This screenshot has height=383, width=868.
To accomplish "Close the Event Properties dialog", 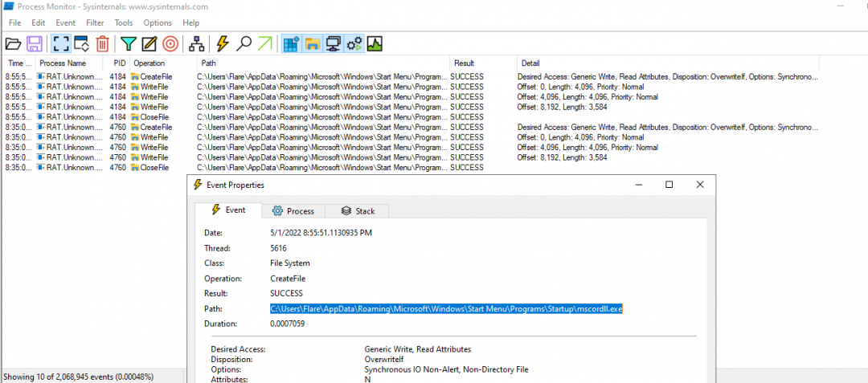I will tap(700, 185).
